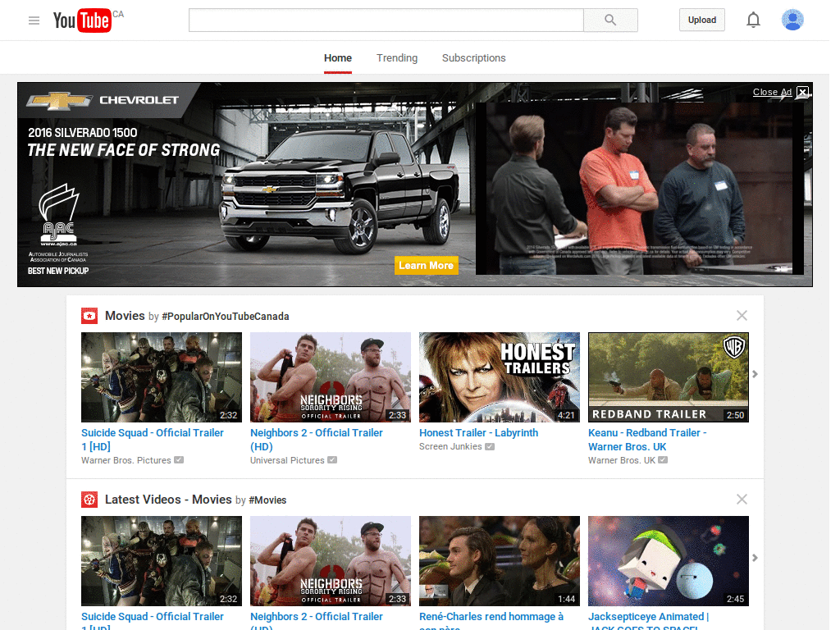Play the Honest Trailer - Labyrinth thumbnail
Screen dimensions: 840x630
pos(499,377)
